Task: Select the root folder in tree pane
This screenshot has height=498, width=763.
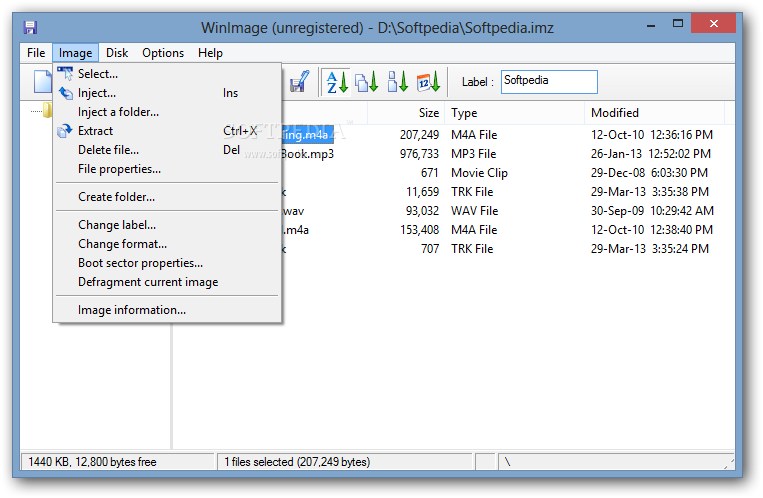Action: pyautogui.click(x=47, y=111)
